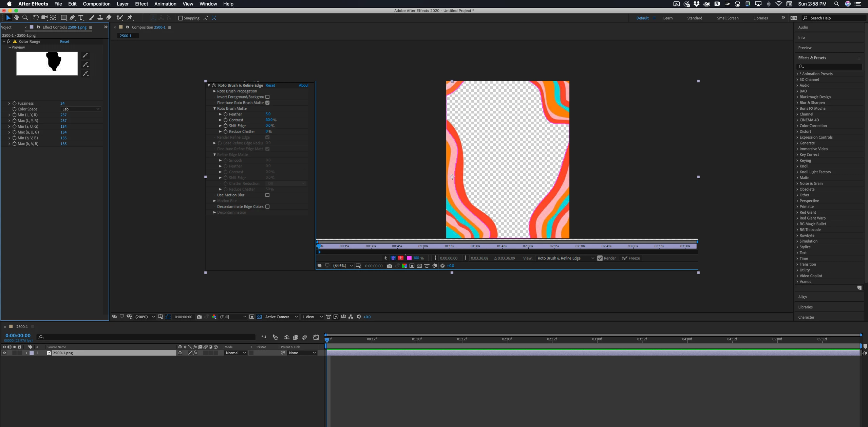868x427 pixels.
Task: Enable Invert Foreground/Background checkbox
Action: (267, 97)
